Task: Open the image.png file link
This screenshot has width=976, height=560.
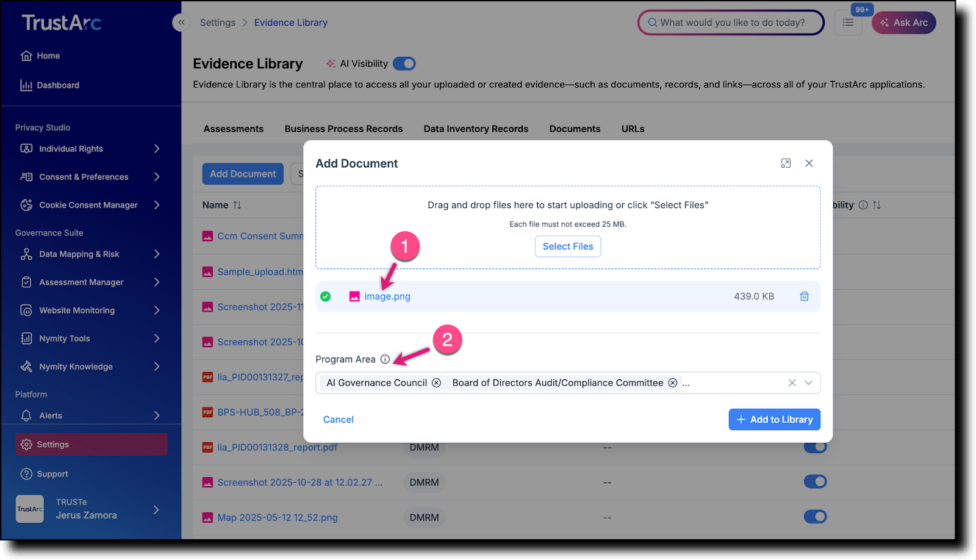Action: coord(387,296)
